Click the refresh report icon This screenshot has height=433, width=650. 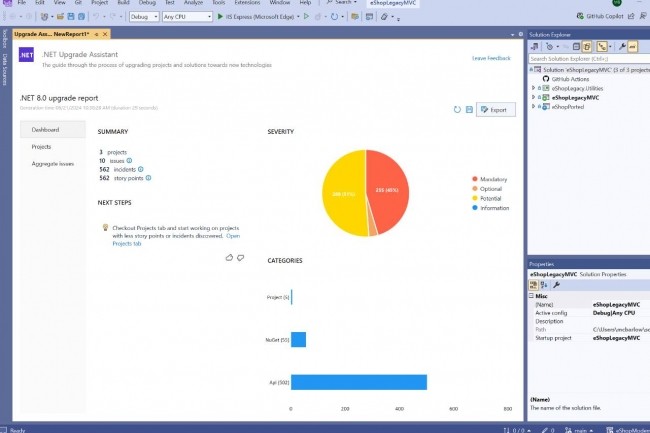point(457,109)
